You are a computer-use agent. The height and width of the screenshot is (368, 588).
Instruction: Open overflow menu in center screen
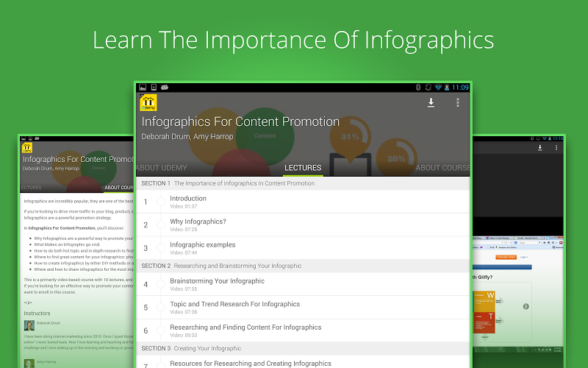coord(457,102)
